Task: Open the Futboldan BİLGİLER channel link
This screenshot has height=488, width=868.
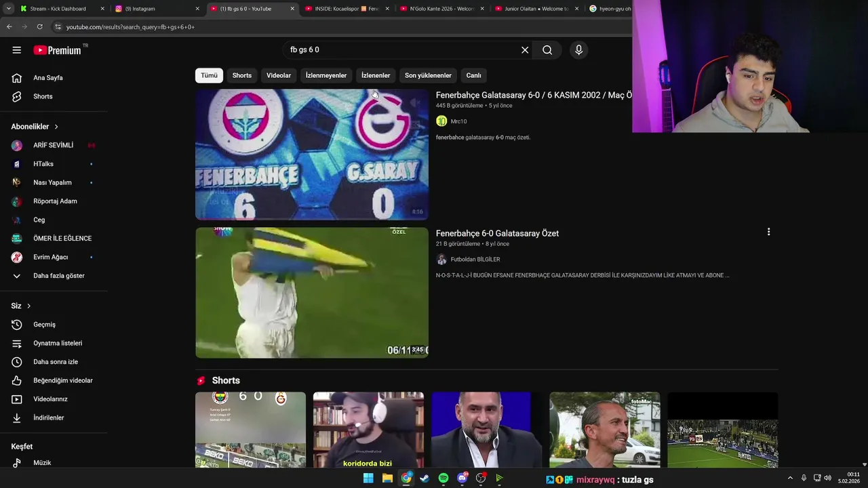Action: pos(475,260)
